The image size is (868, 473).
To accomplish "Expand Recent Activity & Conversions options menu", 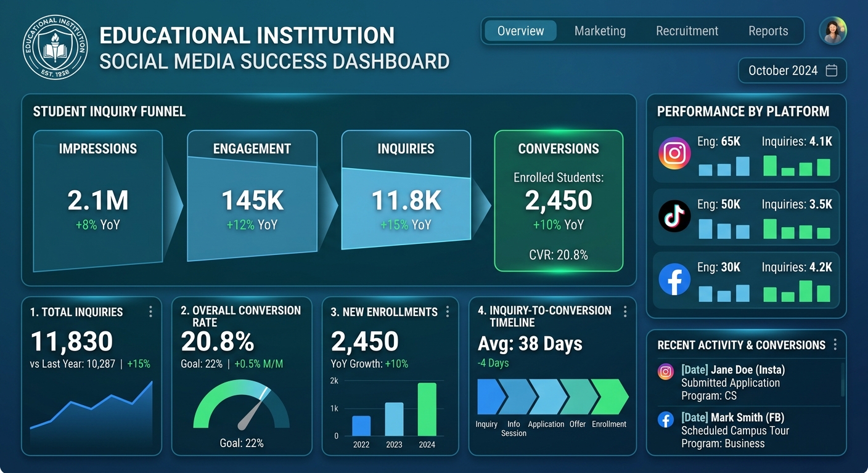I will pos(835,344).
